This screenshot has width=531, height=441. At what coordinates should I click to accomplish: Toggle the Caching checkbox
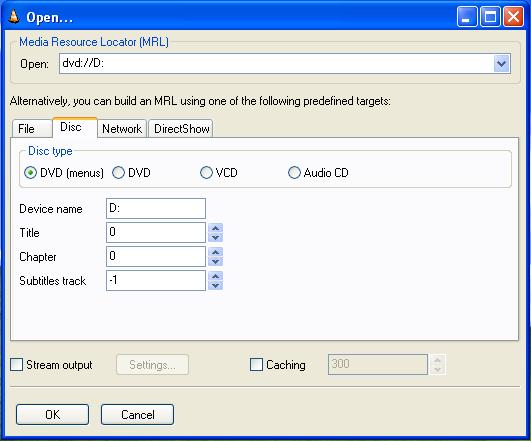click(x=256, y=365)
